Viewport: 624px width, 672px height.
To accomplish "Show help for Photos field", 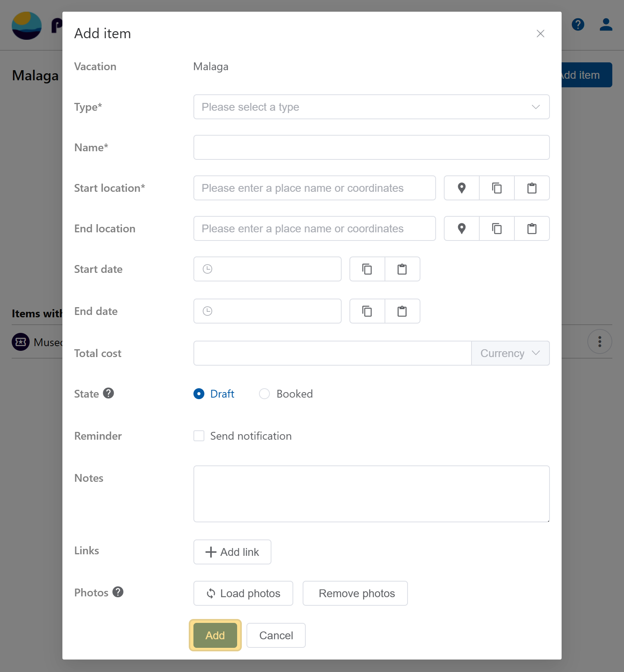I will pyautogui.click(x=118, y=592).
